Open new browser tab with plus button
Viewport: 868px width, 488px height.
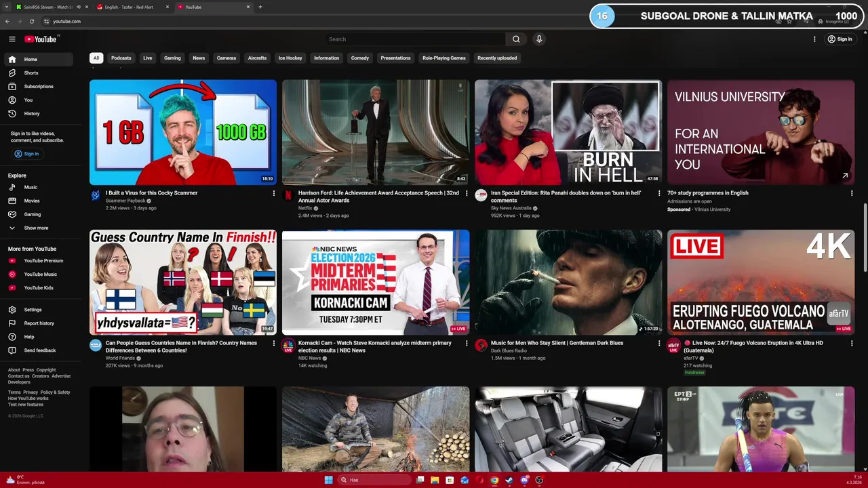(260, 7)
